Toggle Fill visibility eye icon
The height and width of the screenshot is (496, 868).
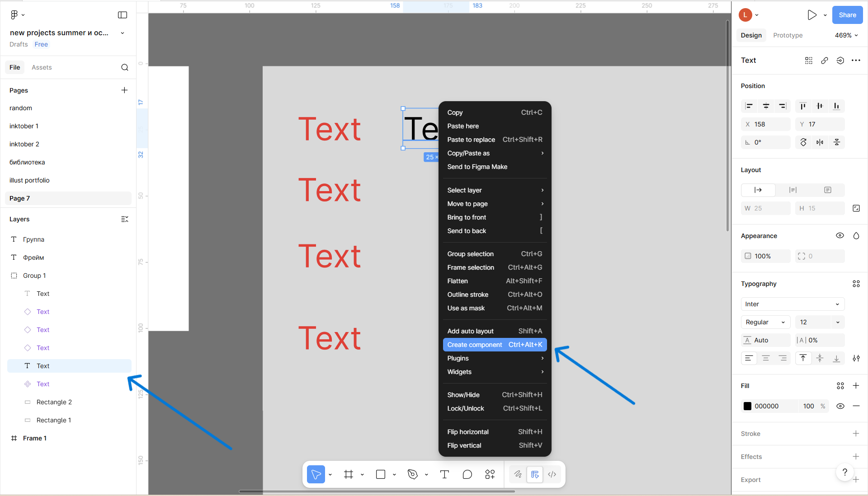pos(840,406)
